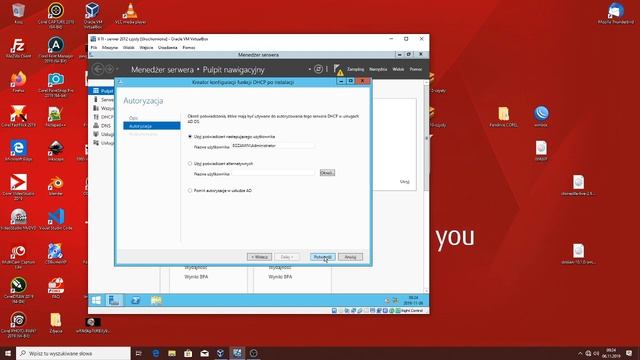The height and width of the screenshot is (360, 640).
Task: Open the Wejście menu in VirtualBox
Action: point(146,48)
